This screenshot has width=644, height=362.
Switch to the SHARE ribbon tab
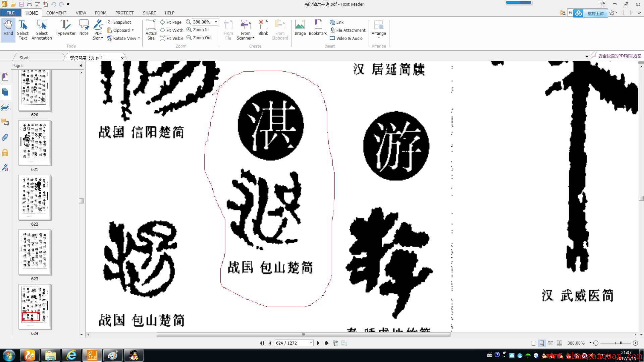tap(149, 13)
